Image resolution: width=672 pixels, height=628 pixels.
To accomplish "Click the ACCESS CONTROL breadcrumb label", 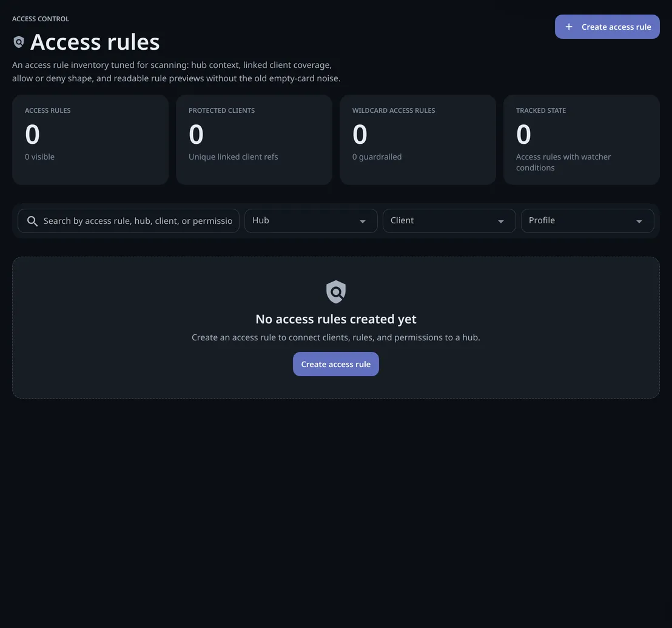I will pos(41,19).
